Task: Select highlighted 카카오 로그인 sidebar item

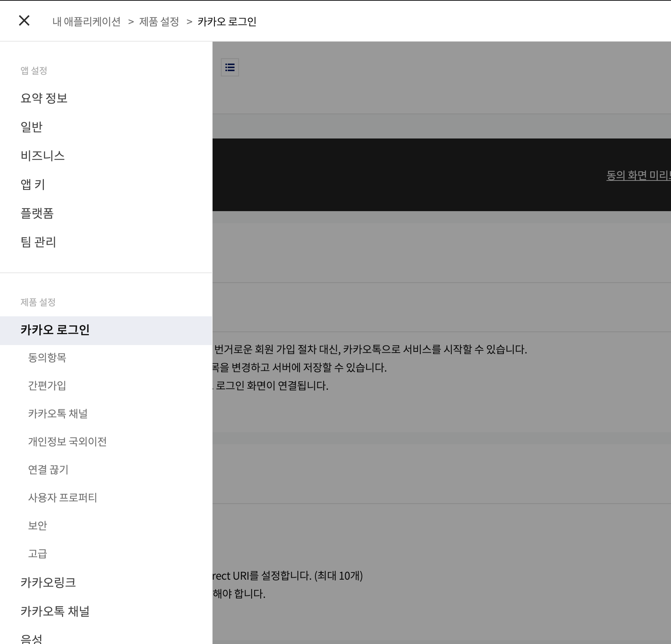Action: [106, 330]
